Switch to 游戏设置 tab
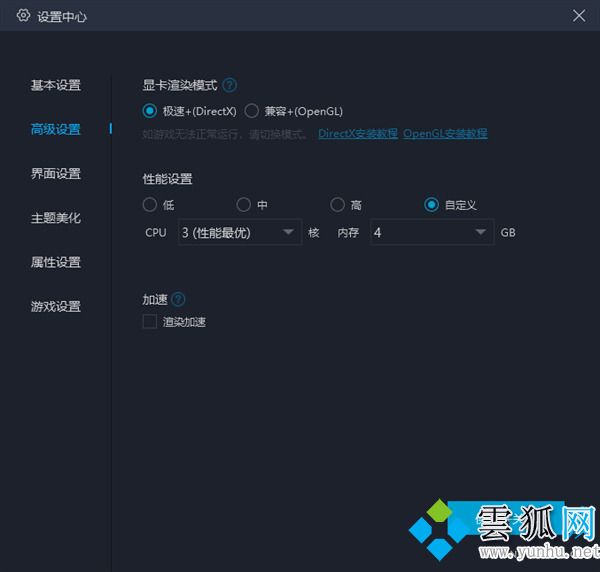 (x=56, y=306)
